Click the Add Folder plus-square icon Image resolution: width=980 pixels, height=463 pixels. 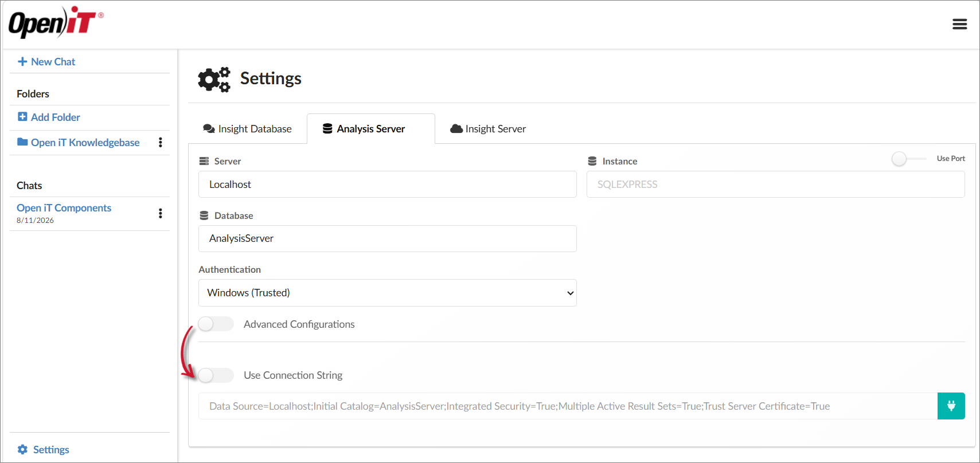22,117
